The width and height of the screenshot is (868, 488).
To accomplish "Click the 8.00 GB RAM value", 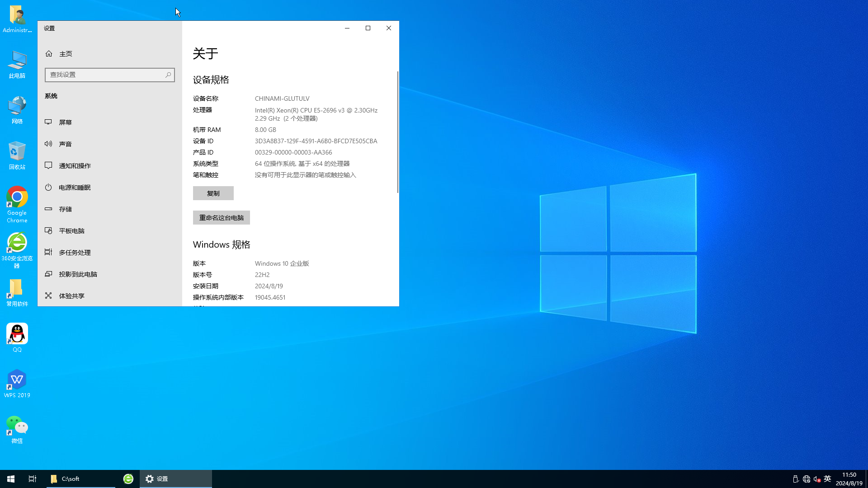I will [x=265, y=130].
